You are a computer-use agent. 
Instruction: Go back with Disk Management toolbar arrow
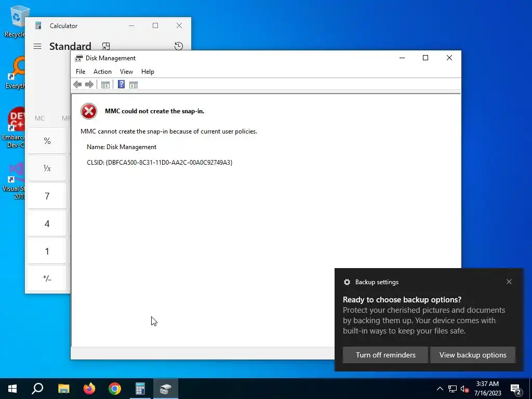(x=77, y=85)
